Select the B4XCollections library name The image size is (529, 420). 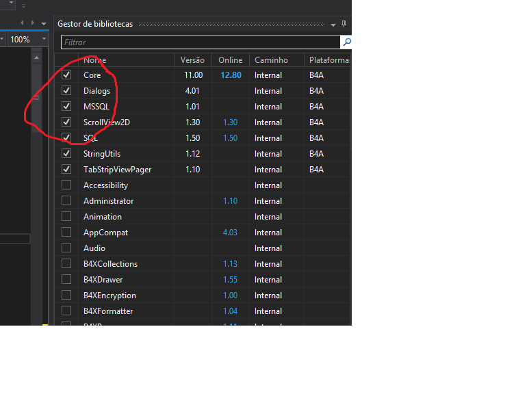pos(111,264)
